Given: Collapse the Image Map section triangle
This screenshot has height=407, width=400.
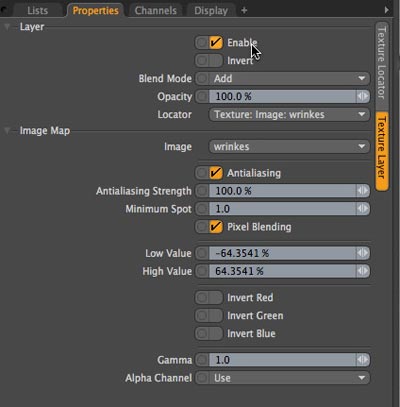Looking at the screenshot, I should pos(7,131).
